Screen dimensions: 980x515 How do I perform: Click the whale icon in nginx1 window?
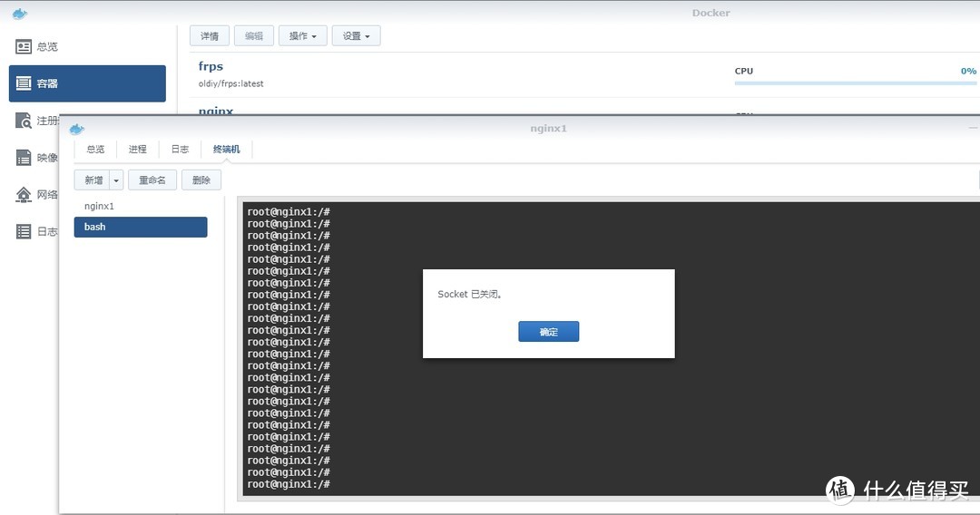point(77,130)
